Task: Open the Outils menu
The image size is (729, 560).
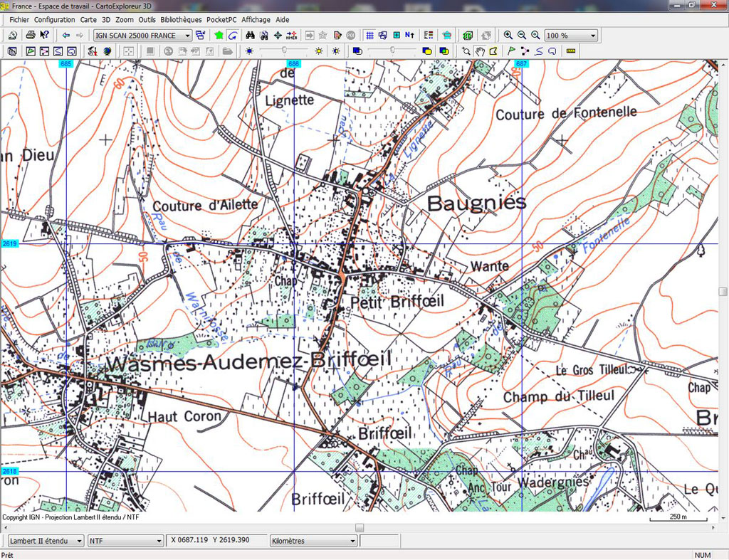Action: (147, 19)
